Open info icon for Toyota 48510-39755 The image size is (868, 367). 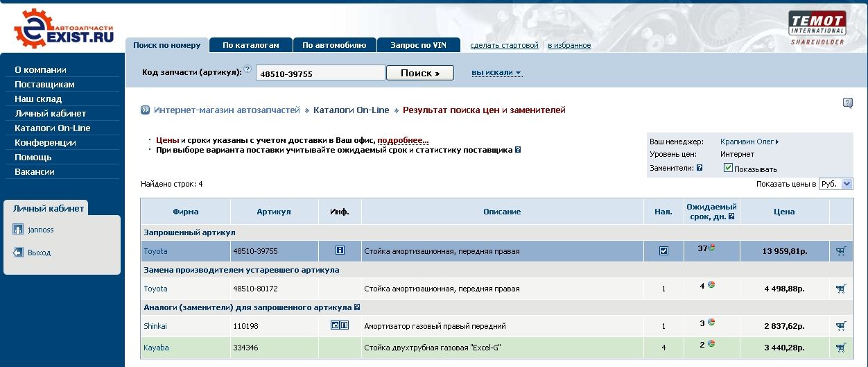(340, 250)
